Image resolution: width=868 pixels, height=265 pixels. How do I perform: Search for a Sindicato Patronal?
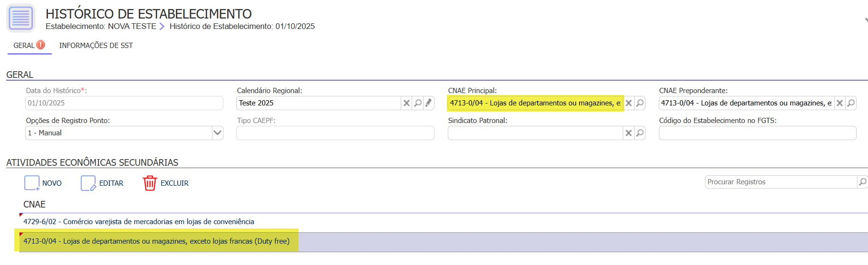[x=640, y=133]
